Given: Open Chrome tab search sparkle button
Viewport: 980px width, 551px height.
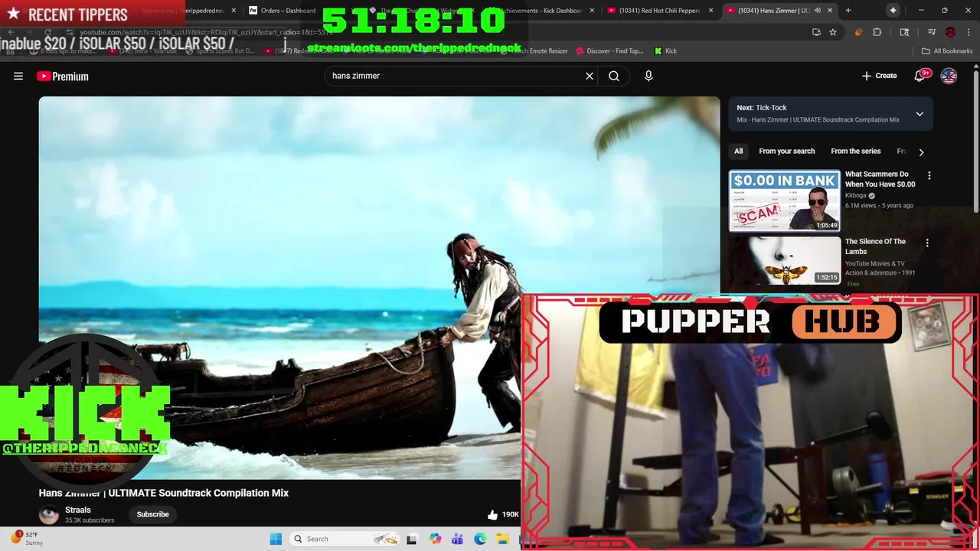Looking at the screenshot, I should [x=893, y=11].
